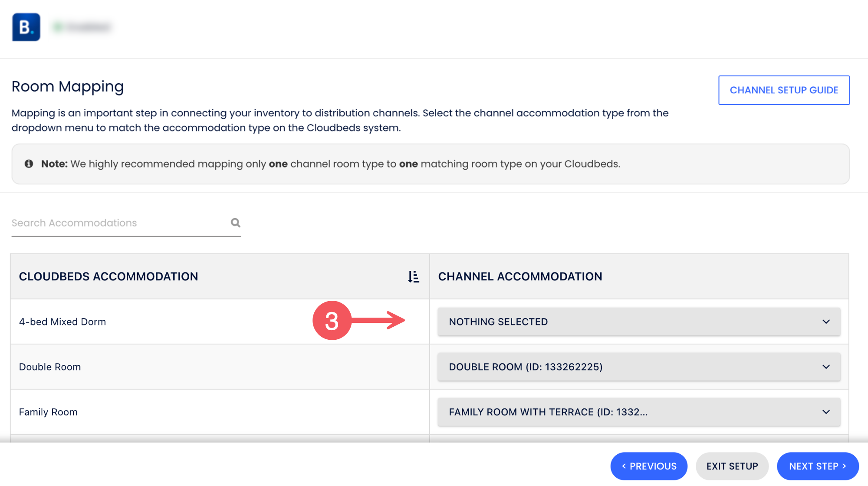Click the Channel Accommodation column header
Screen dimensions: 868x486
pyautogui.click(x=520, y=276)
